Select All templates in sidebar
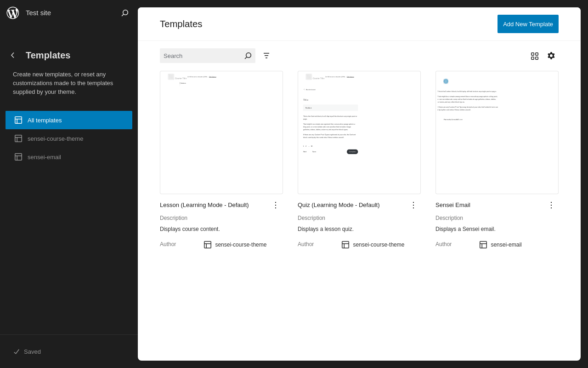Viewport: 588px width, 368px height. [x=69, y=120]
